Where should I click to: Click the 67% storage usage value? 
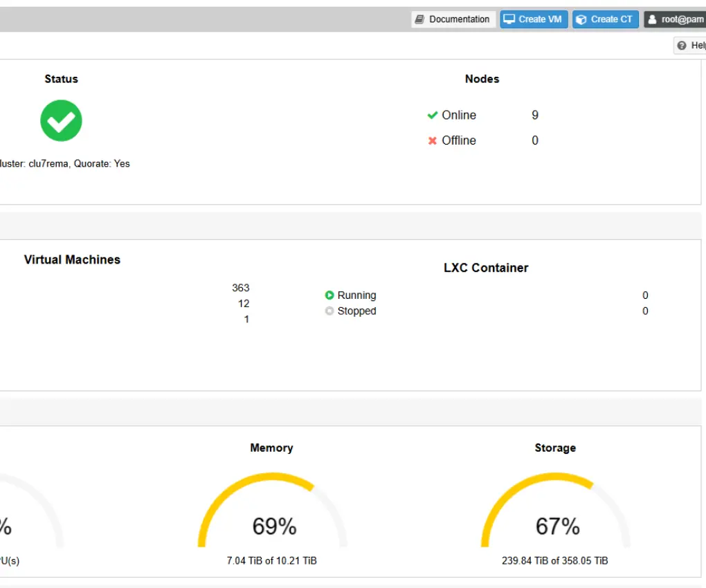click(557, 526)
